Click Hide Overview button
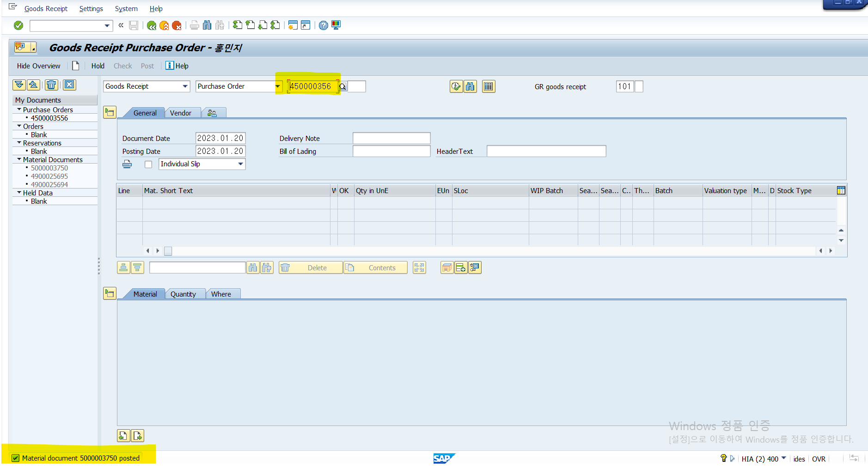This screenshot has height=468, width=868. 38,66
